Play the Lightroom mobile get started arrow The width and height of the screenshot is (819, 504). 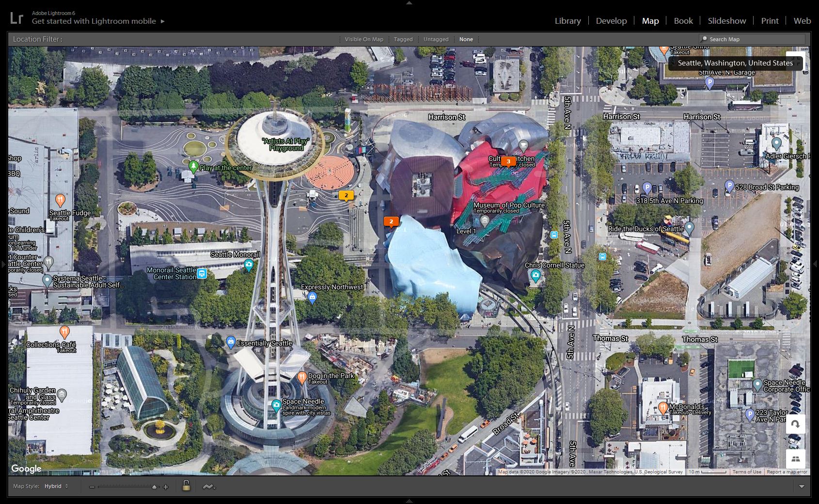point(162,21)
